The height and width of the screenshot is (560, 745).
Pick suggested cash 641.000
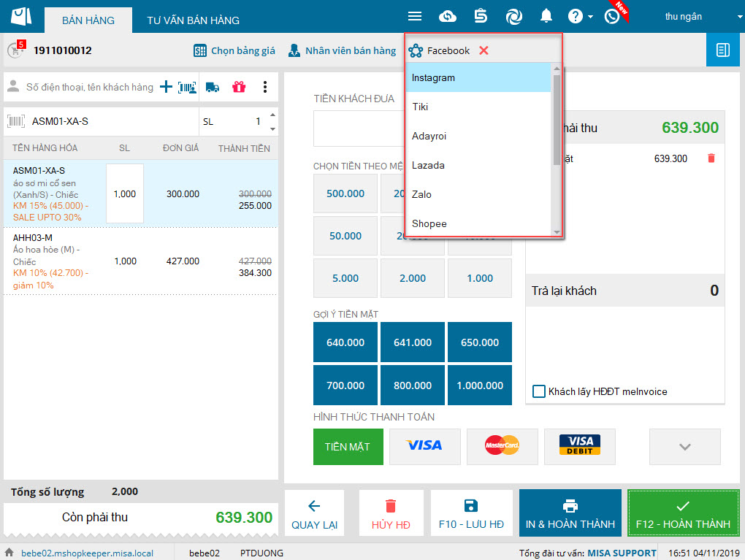coord(413,342)
